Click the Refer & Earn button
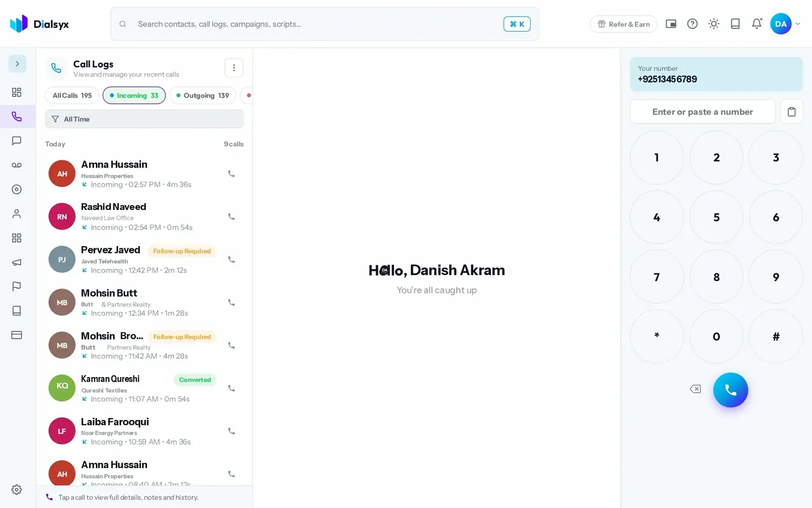Viewport: 812px width, 508px height. [x=624, y=24]
